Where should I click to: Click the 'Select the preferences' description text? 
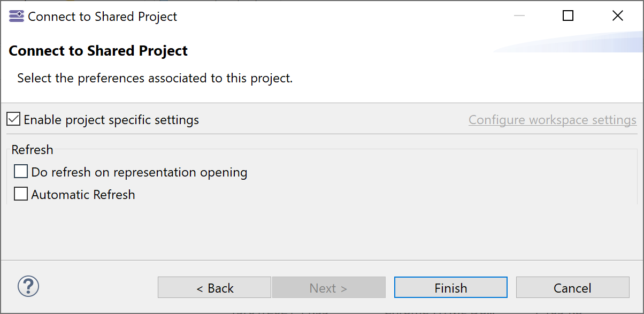pos(155,78)
